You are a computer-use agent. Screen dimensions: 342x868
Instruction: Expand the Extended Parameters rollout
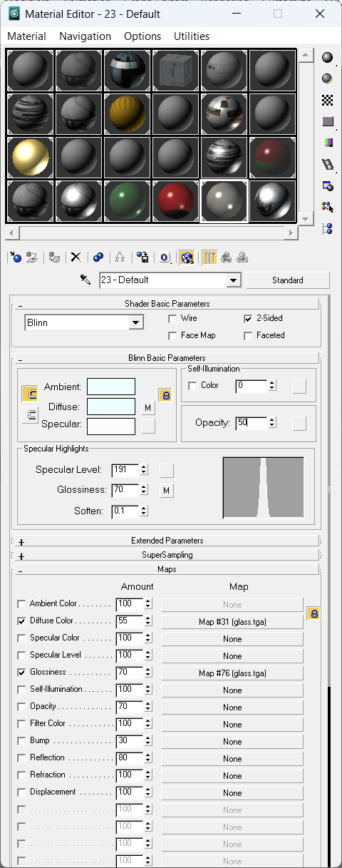click(x=166, y=541)
